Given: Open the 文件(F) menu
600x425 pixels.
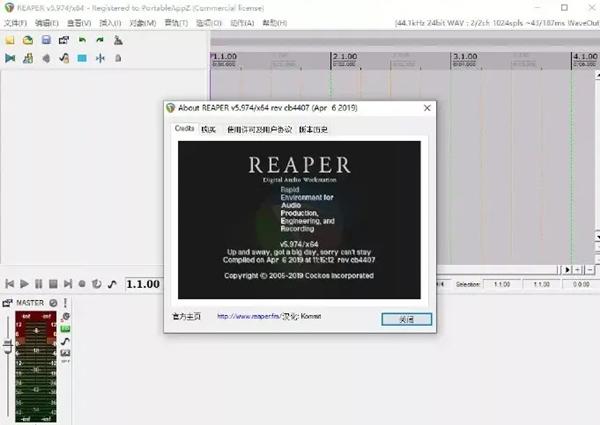Looking at the screenshot, I should 15,23.
